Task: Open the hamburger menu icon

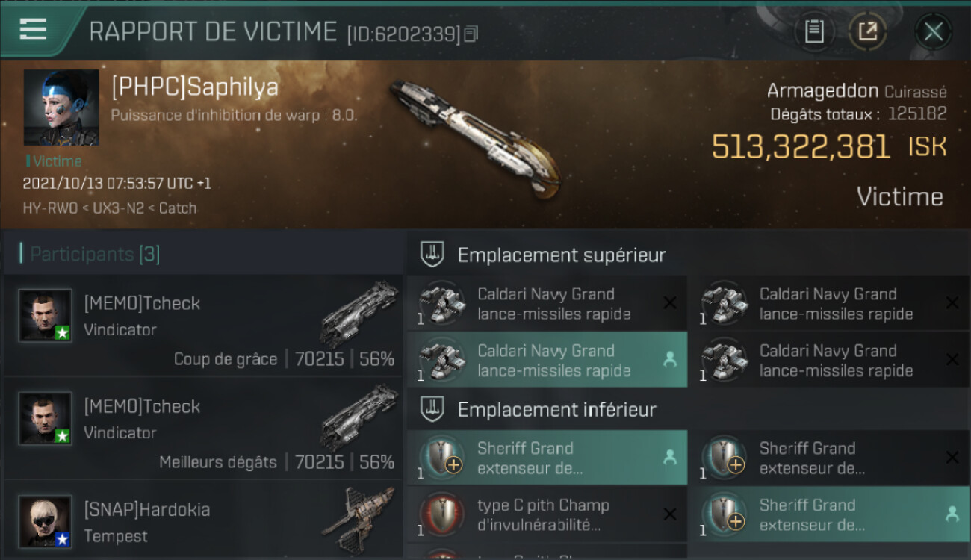Action: 33,29
